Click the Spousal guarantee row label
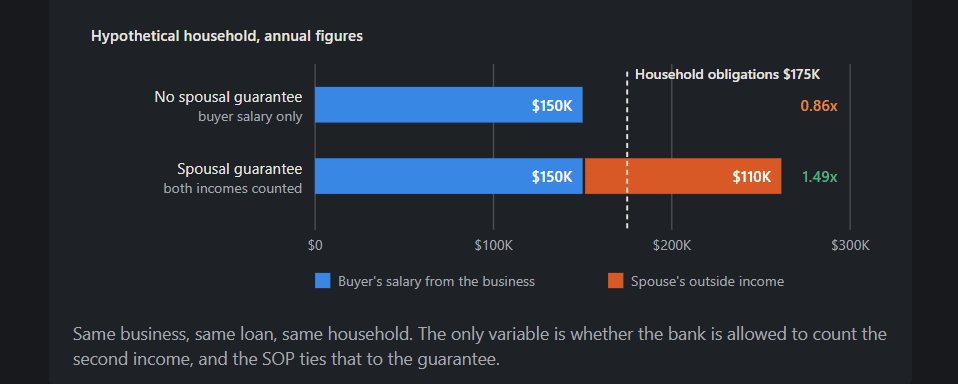 (240, 168)
